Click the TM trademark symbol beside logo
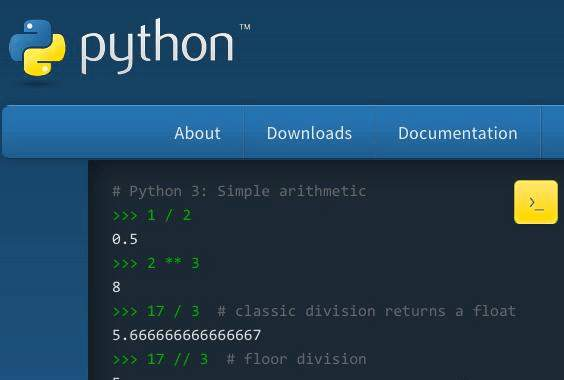This screenshot has width=564, height=380. point(245,27)
